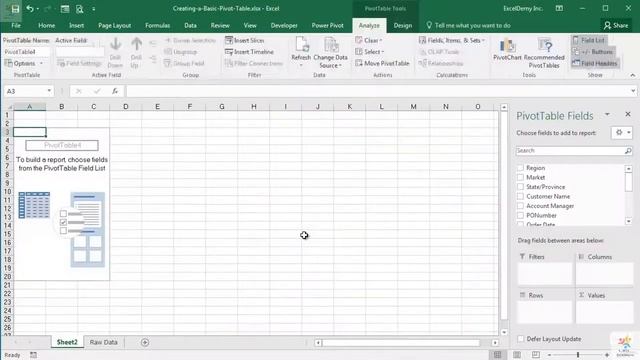Open the Power Pivot tab
The image size is (640, 360).
click(x=327, y=25)
